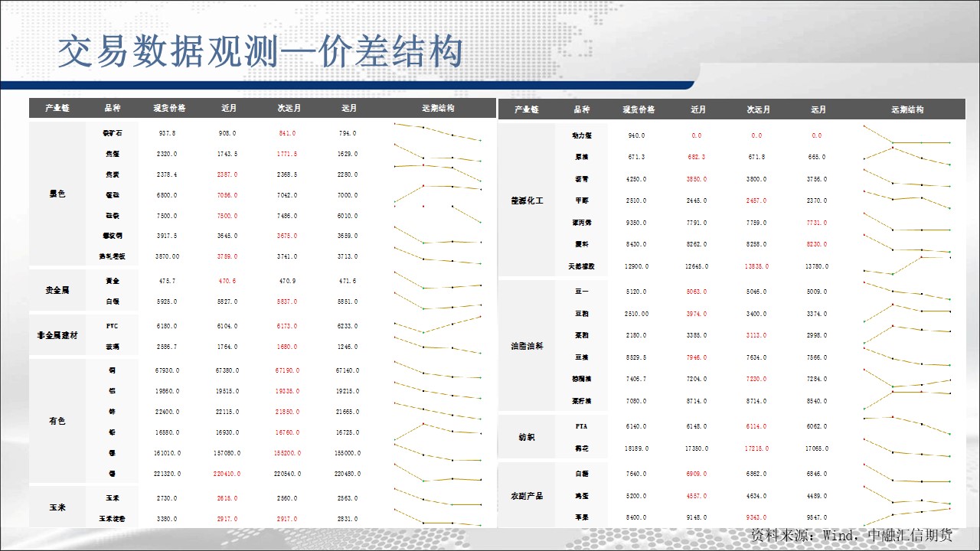
Task: Click the PVC far-month value 6233.0
Action: [347, 326]
